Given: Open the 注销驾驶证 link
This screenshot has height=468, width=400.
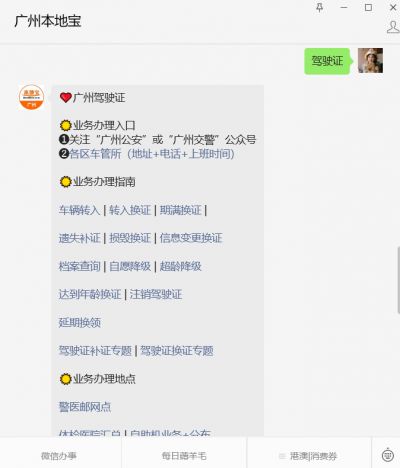Looking at the screenshot, I should (x=156, y=294).
